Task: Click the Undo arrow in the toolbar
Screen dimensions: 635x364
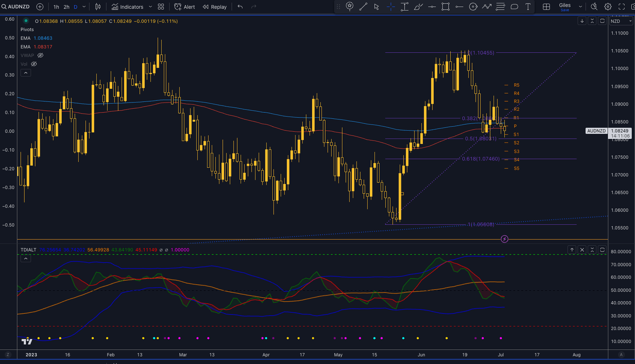Action: pos(239,7)
